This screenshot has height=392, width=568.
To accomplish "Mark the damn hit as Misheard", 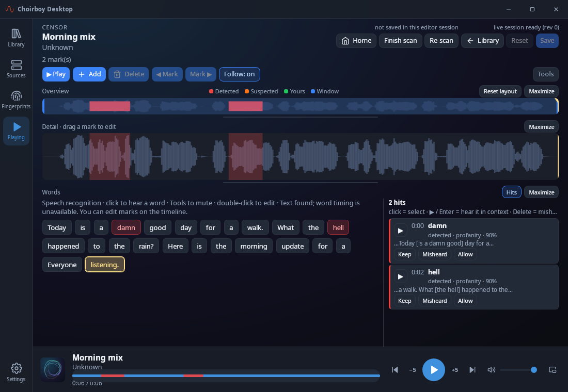I will (x=434, y=254).
